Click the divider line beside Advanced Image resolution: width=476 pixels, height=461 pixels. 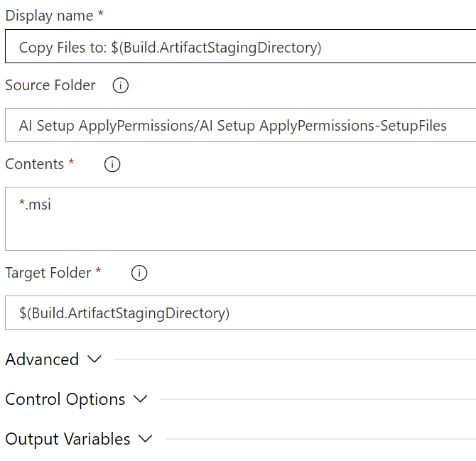tap(294, 359)
